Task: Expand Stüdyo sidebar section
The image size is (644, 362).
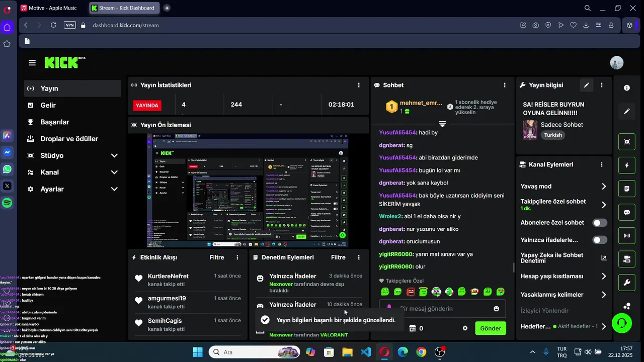Action: coord(114,155)
